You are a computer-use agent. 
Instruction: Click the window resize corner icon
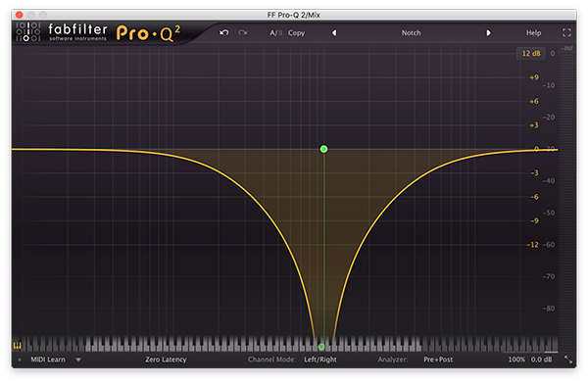coord(568,359)
